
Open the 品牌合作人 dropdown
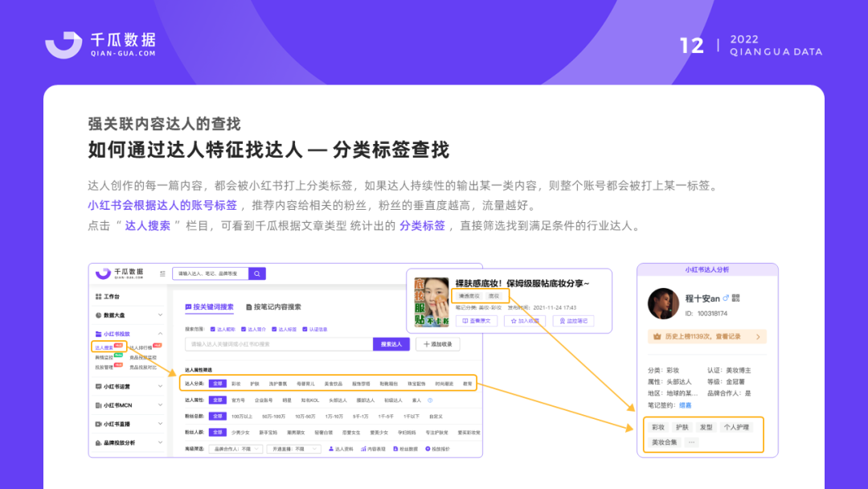coord(235,449)
